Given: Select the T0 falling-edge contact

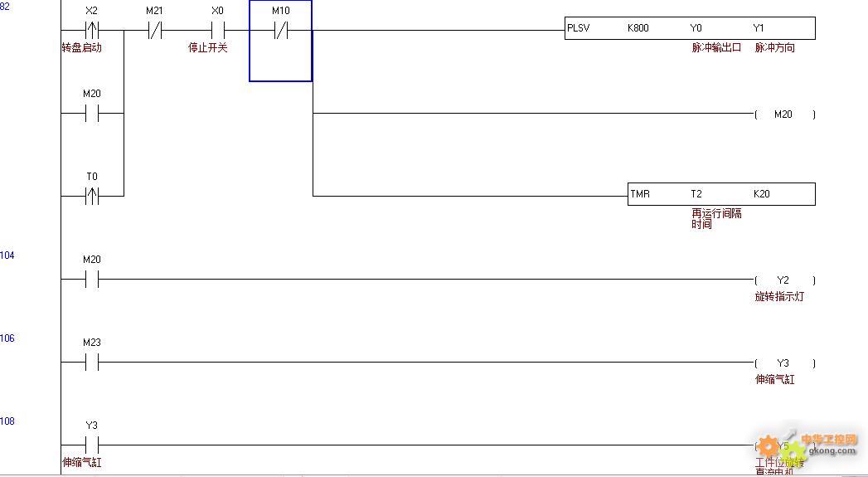Looking at the screenshot, I should point(92,196).
